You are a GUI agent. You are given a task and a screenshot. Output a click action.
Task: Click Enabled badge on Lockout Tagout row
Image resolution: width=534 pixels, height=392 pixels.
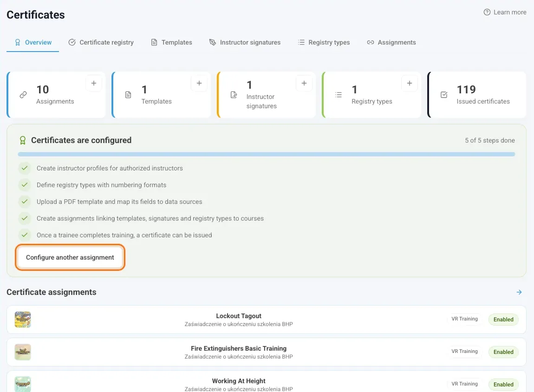503,320
